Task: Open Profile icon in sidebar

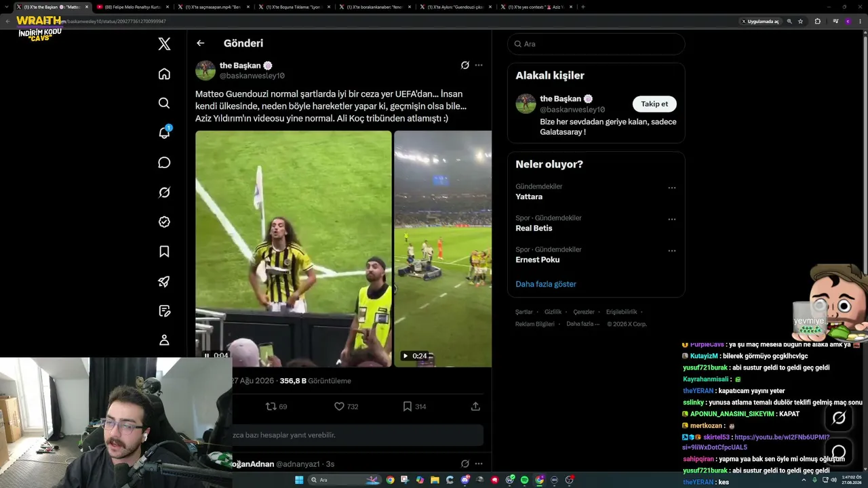Action: [164, 340]
